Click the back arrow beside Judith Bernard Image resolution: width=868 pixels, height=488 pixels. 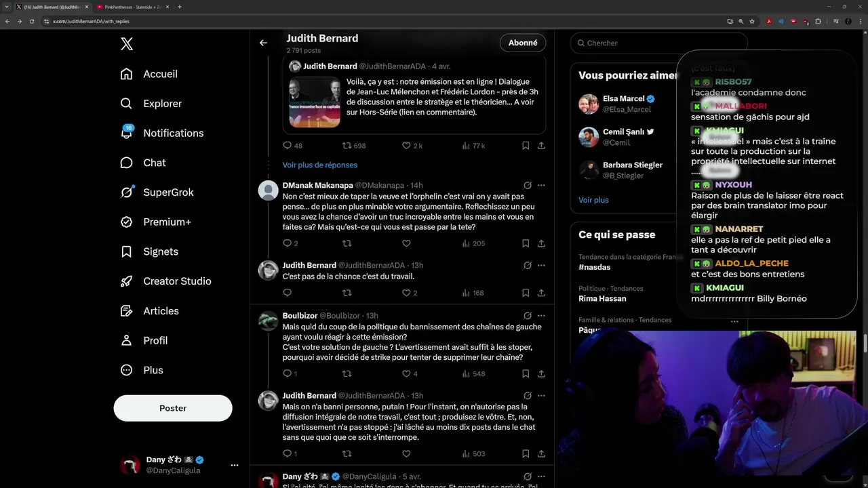pyautogui.click(x=263, y=43)
